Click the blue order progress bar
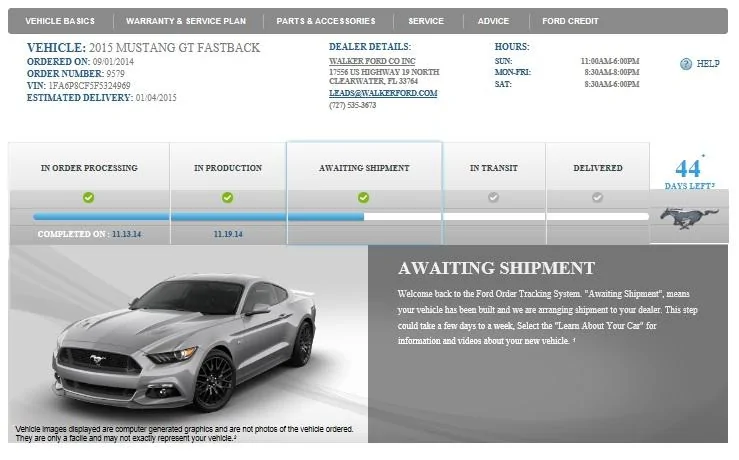739x460 pixels. click(x=198, y=217)
